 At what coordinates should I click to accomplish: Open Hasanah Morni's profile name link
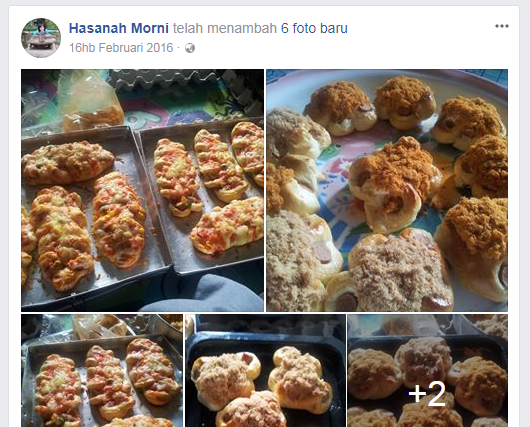119,28
